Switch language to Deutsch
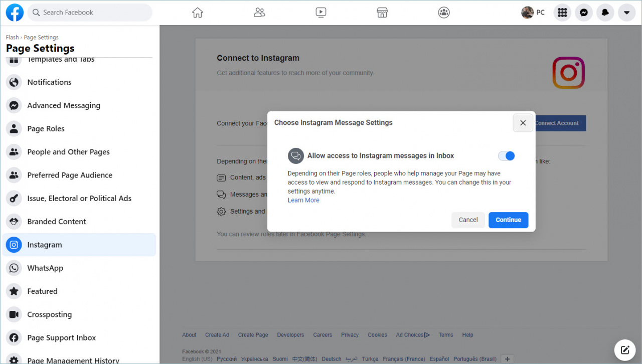Screen dimensions: 642x364 (x=332, y=359)
